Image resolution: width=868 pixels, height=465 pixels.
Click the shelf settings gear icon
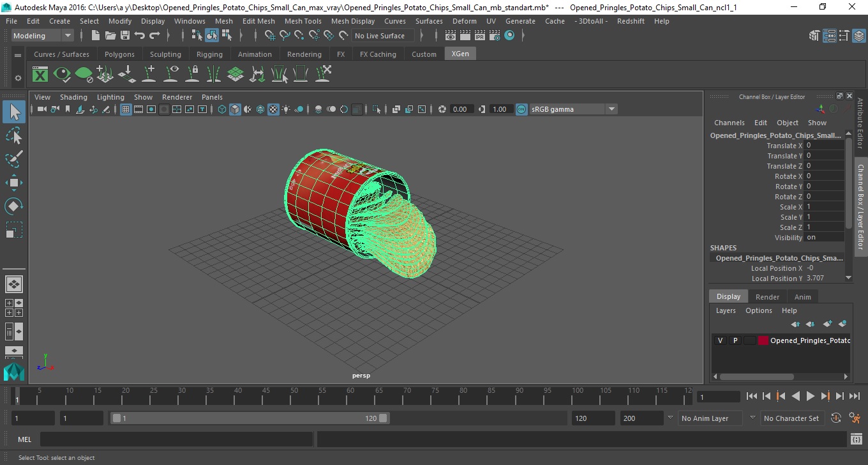[x=18, y=77]
